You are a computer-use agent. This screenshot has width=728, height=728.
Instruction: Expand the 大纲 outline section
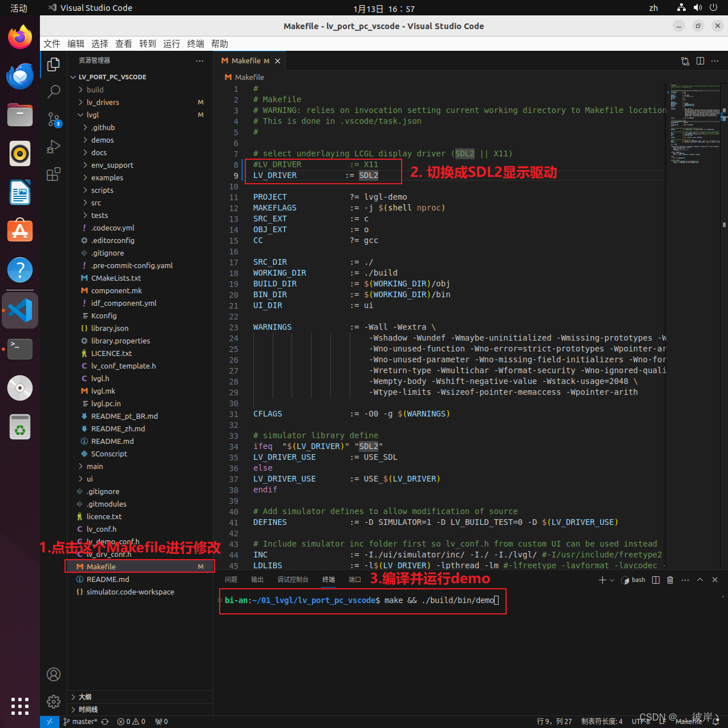pyautogui.click(x=140, y=697)
